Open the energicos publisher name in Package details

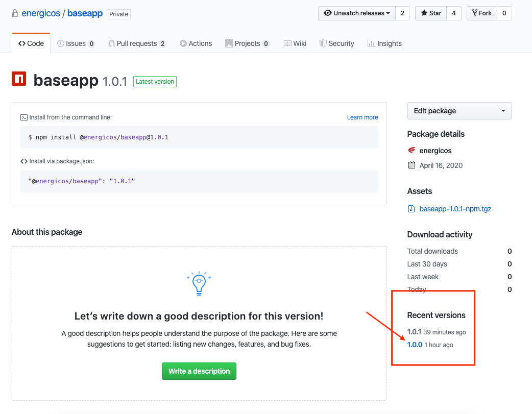(436, 150)
